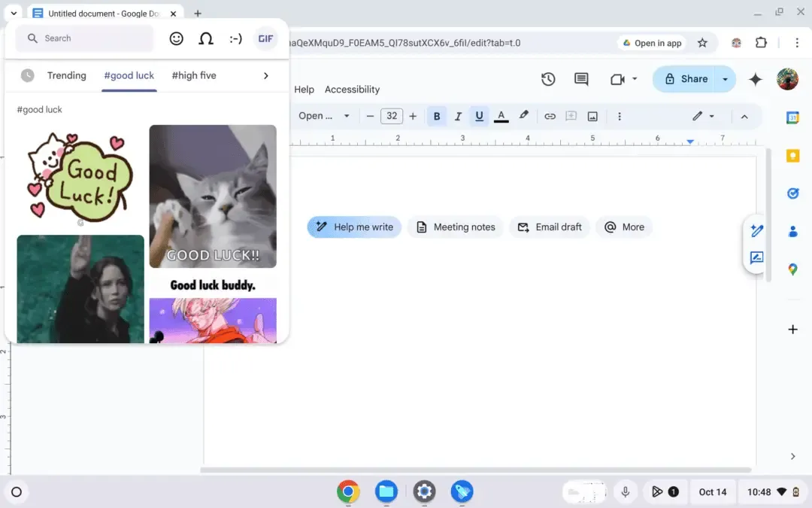Insert the grey cat GOOD LUCK GIF
Viewport: 812px width, 508px height.
(213, 196)
